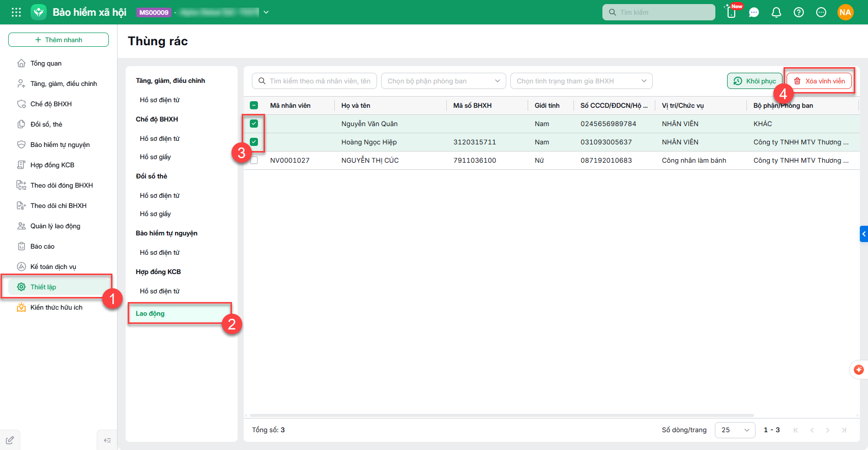868x450 pixels.
Task: Open the app grid launcher icon
Action: pos(16,12)
